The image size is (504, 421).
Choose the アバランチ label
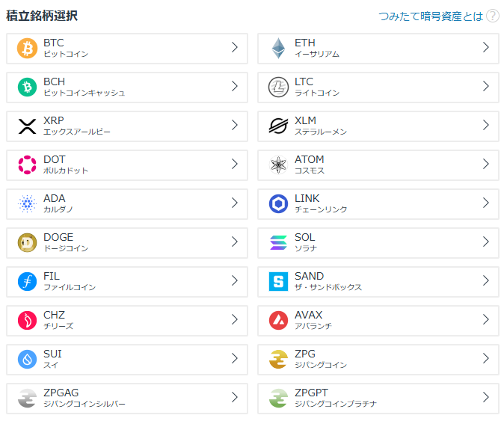pos(313,326)
